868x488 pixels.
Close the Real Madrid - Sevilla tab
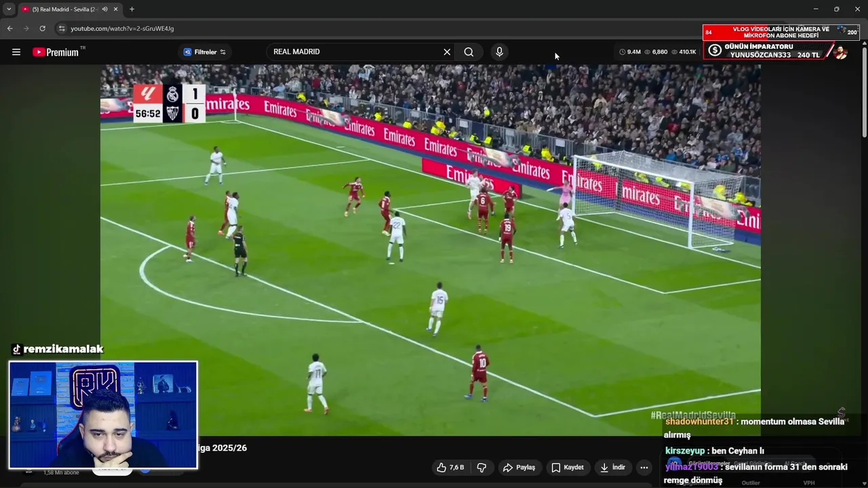pyautogui.click(x=116, y=9)
